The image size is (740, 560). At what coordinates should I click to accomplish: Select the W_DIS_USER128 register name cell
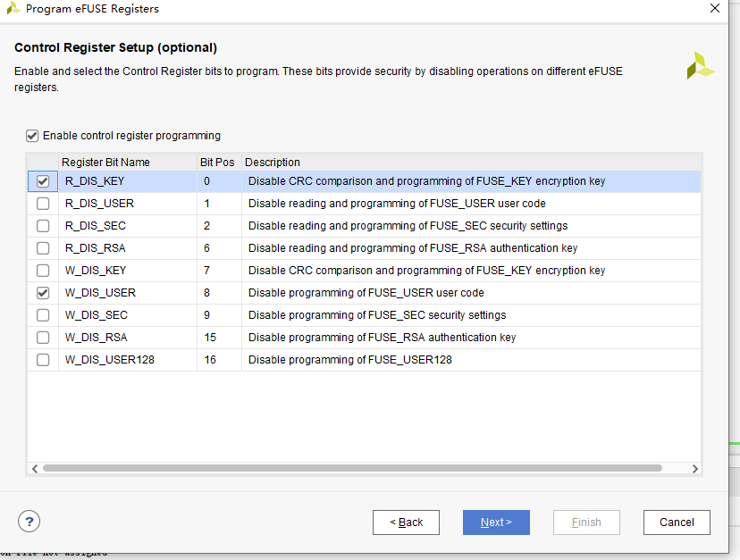click(128, 360)
